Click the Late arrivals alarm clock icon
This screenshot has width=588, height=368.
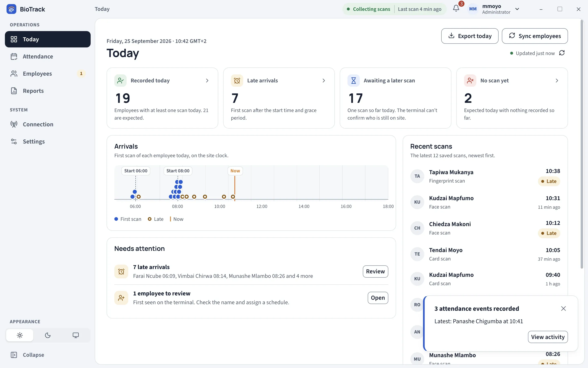(237, 81)
